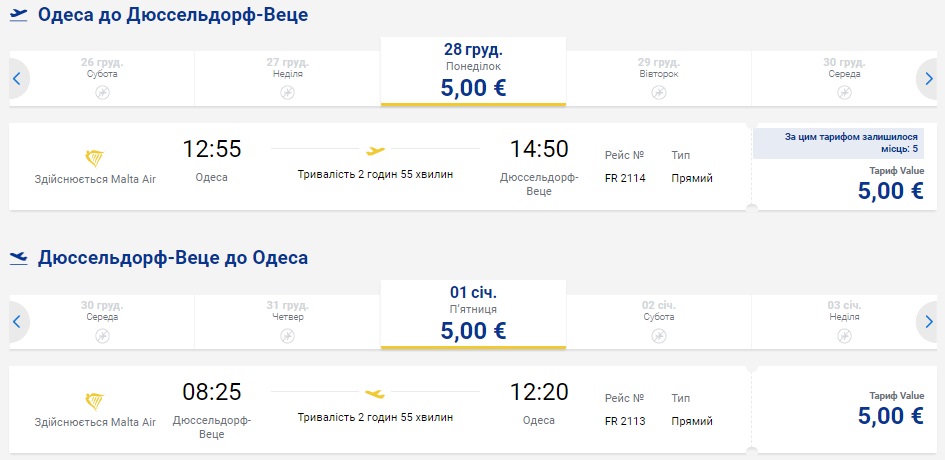Click the return flight landing plane icon
Viewport: 945px width, 460px height.
tap(18, 258)
